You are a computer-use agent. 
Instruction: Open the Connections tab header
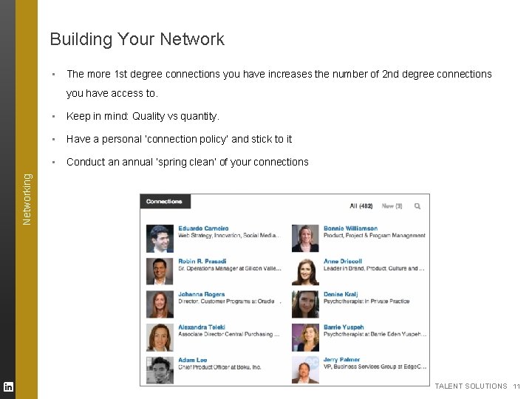[x=165, y=201]
